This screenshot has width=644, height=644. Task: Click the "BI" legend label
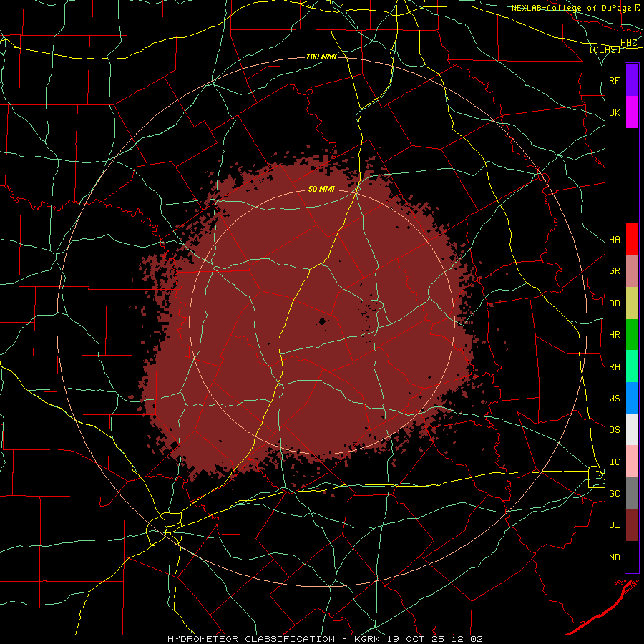click(x=614, y=525)
